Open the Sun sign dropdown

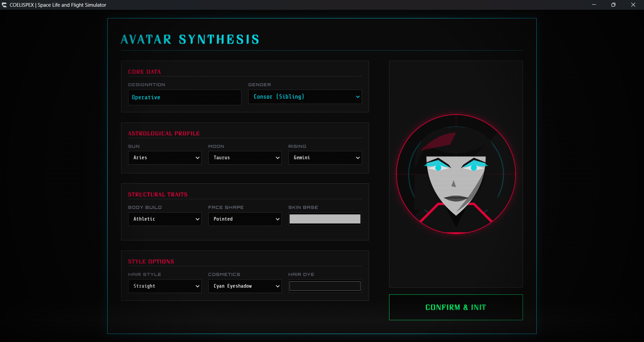click(x=165, y=158)
